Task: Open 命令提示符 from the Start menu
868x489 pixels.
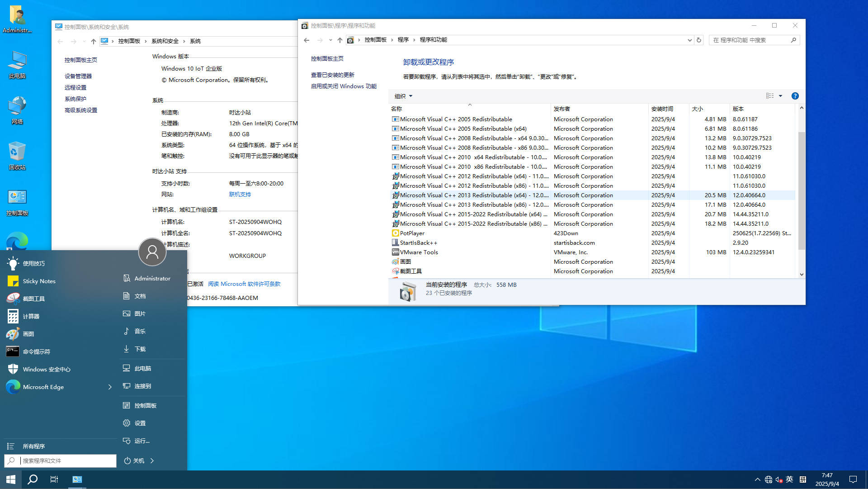Action: 36,351
